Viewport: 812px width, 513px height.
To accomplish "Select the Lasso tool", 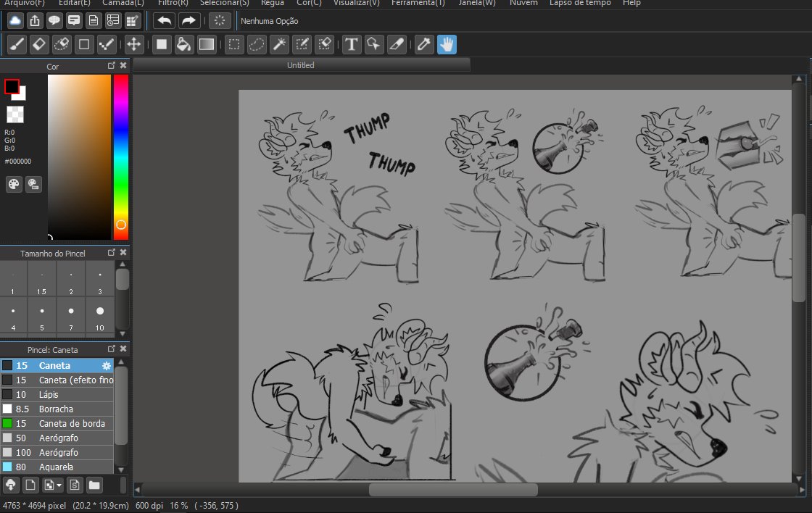I will tap(257, 44).
